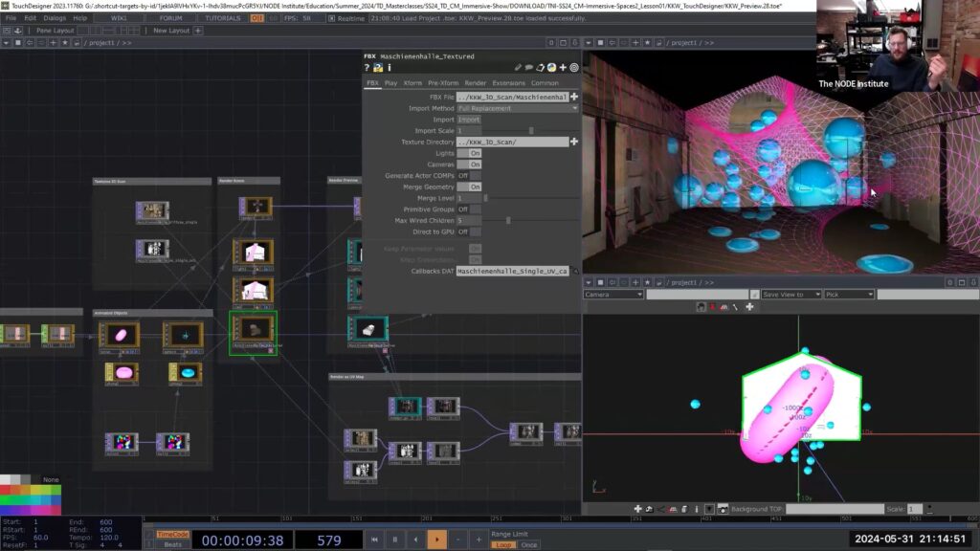The image size is (980, 551).
Task: Toggle Merge Geometry parameter
Action: tap(469, 187)
